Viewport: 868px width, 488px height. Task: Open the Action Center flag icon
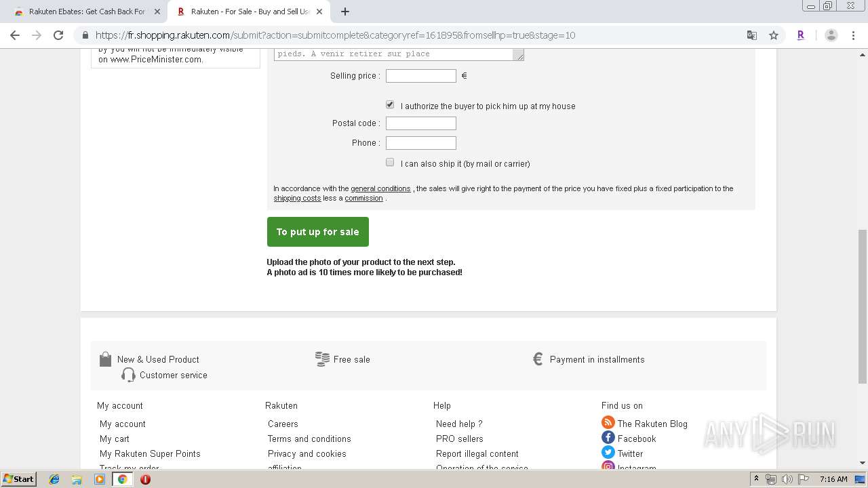click(x=803, y=479)
